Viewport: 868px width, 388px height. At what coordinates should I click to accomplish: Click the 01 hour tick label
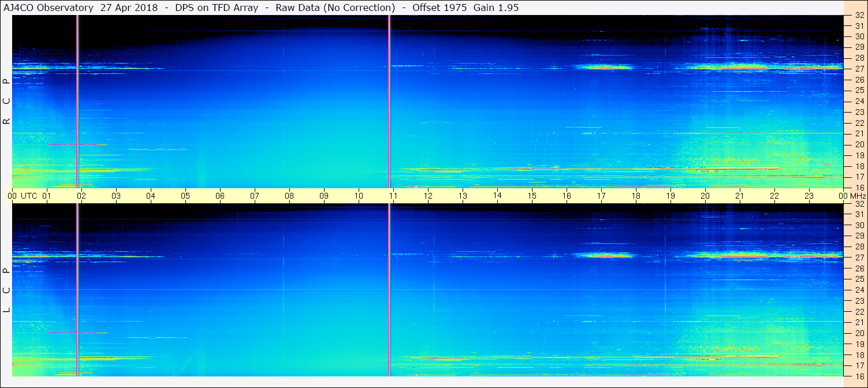tap(47, 196)
